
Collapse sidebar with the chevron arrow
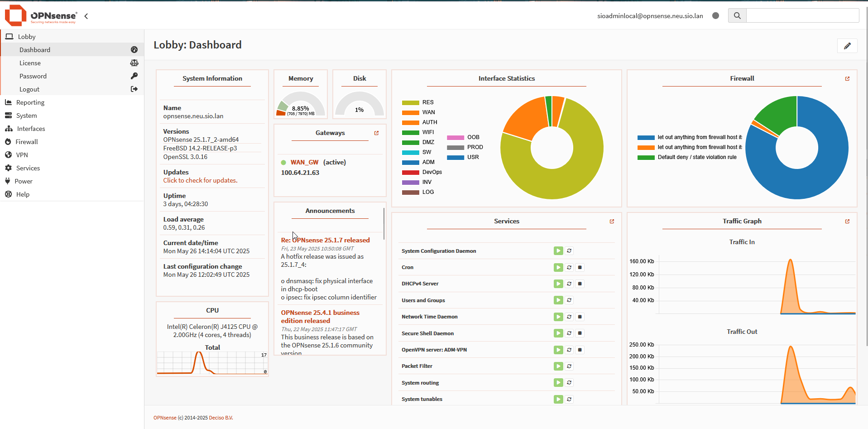click(86, 16)
